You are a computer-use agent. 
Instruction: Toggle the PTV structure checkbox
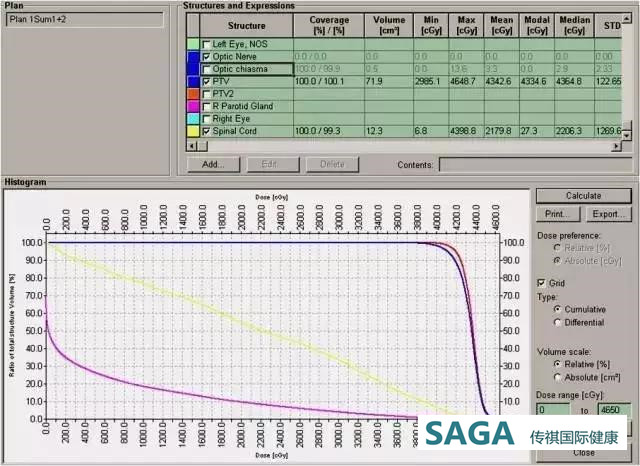[x=207, y=82]
